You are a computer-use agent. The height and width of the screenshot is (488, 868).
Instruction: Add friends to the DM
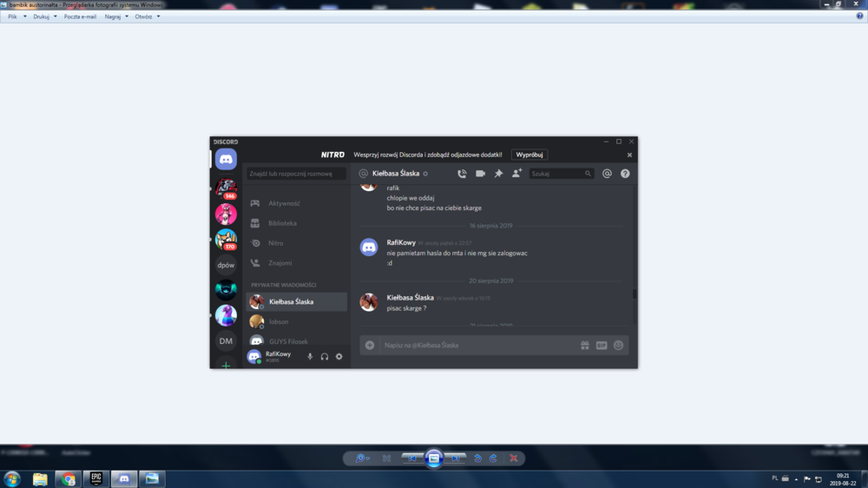(x=516, y=174)
